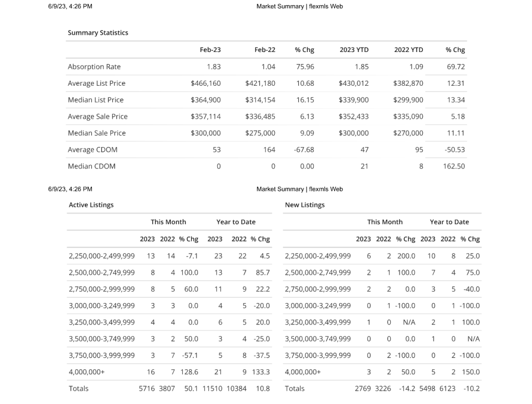Click the Average CDOM row label
Image resolution: width=532 pixels, height=404 pixels.
pyautogui.click(x=92, y=150)
